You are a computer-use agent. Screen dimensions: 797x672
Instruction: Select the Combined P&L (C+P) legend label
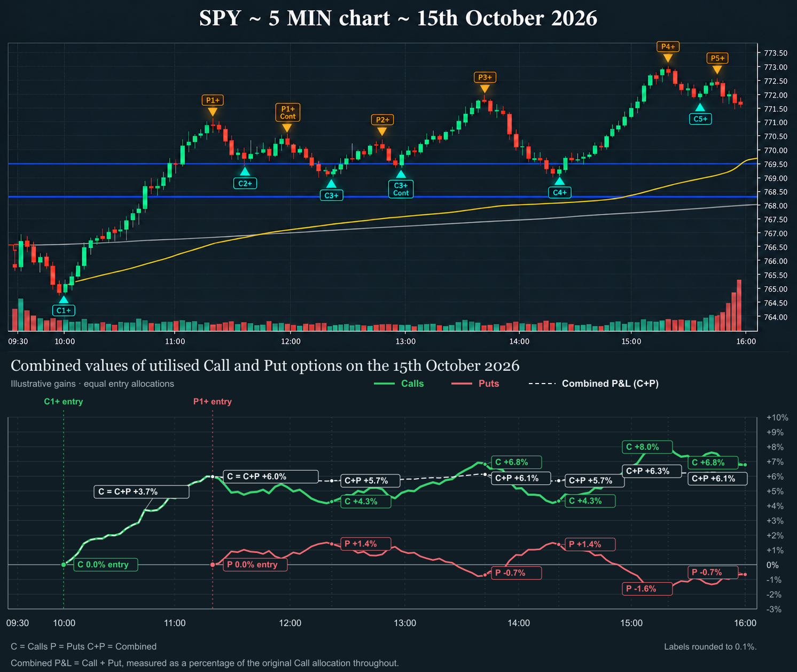[610, 384]
